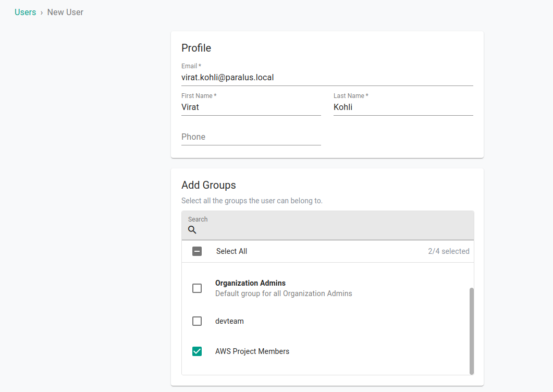553x392 pixels.
Task: Click the breadcrumb chevron after Users
Action: click(x=41, y=12)
